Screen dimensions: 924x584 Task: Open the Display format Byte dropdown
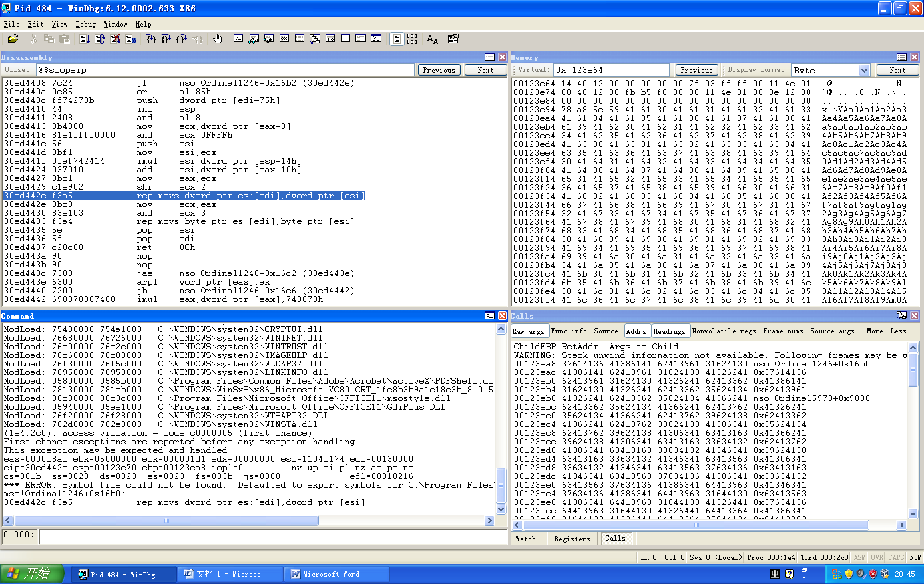pyautogui.click(x=864, y=70)
